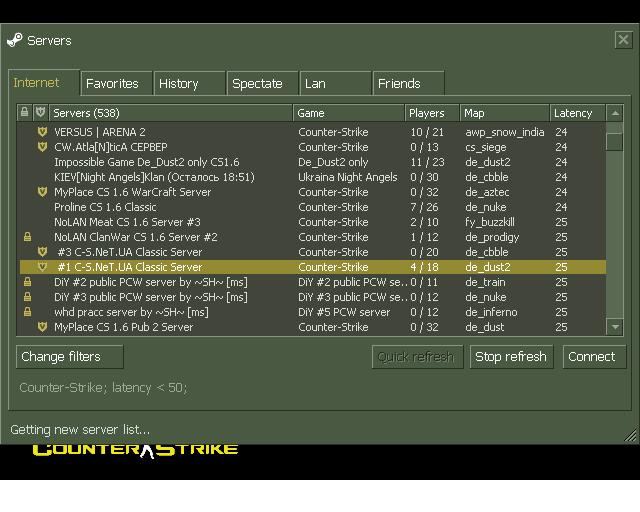Switch to the Spectate tab
The image size is (640, 512).
[262, 84]
